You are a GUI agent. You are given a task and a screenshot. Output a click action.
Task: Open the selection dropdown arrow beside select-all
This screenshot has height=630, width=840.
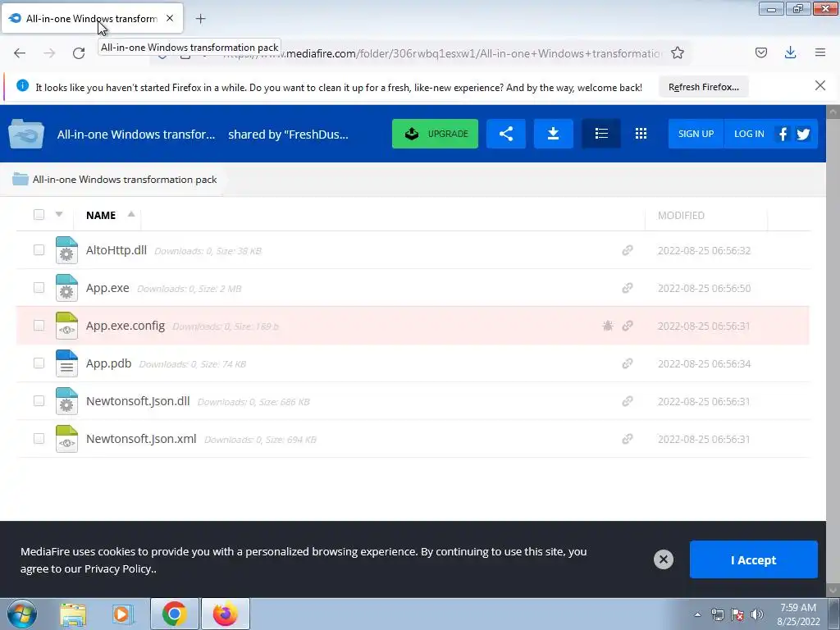pyautogui.click(x=59, y=214)
